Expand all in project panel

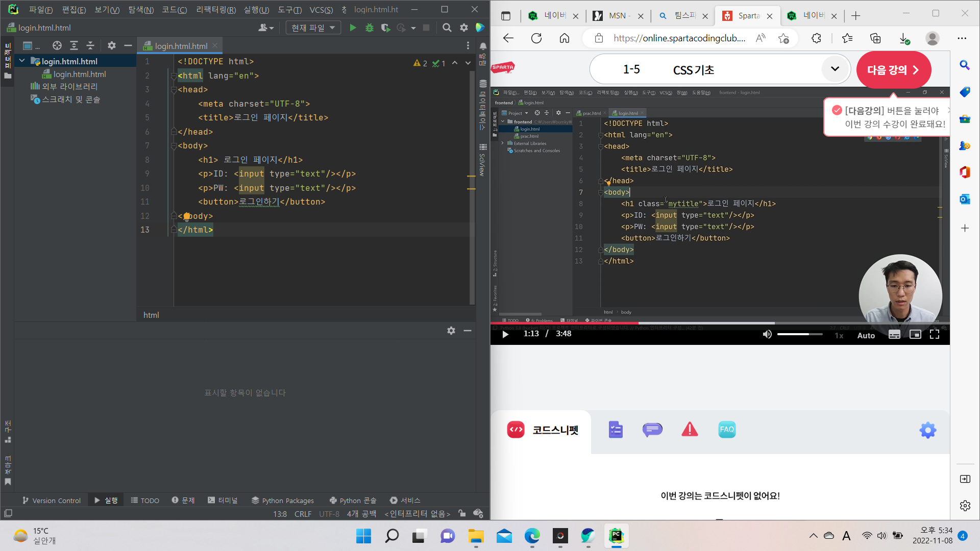(73, 45)
